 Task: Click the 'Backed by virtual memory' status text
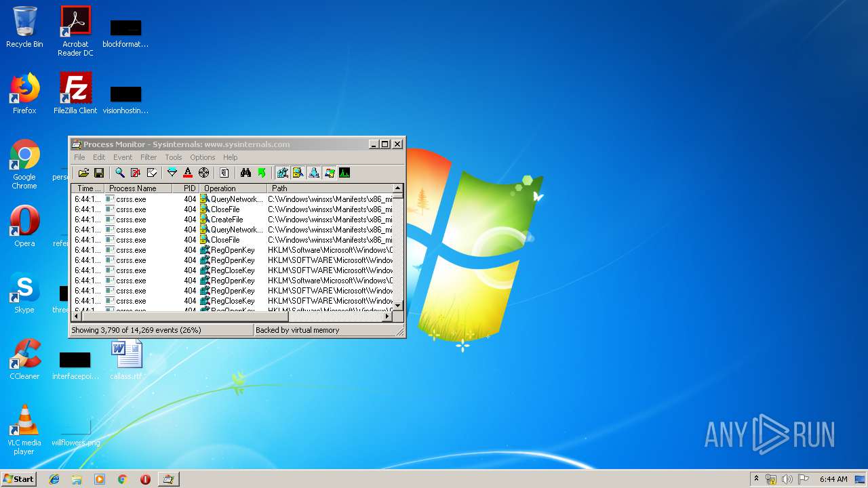(298, 330)
